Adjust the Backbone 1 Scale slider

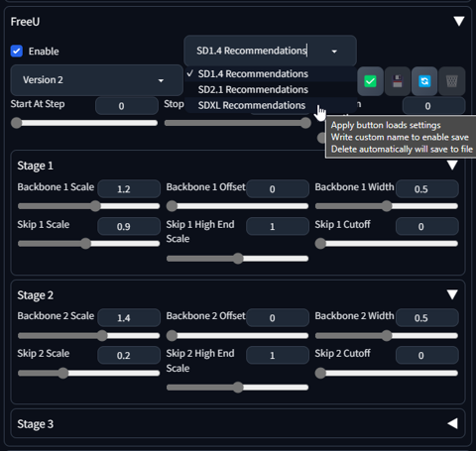click(88, 206)
